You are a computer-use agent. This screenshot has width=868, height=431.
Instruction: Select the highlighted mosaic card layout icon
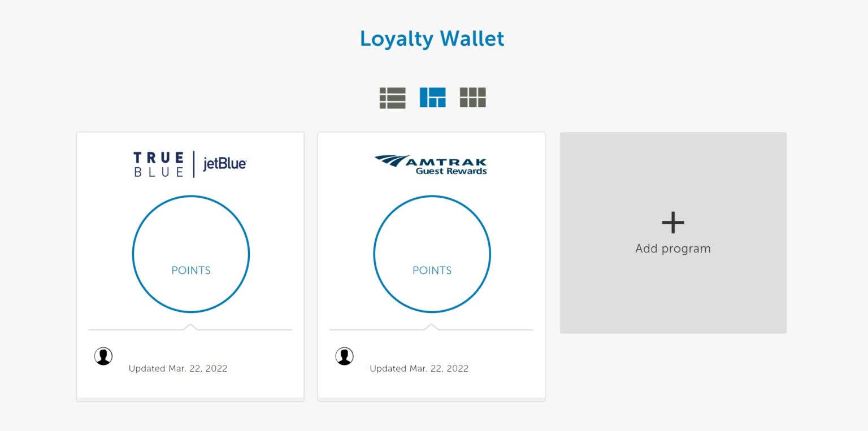coord(432,97)
